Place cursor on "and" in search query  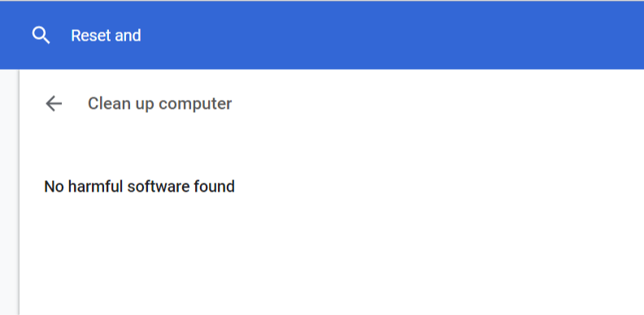(128, 36)
